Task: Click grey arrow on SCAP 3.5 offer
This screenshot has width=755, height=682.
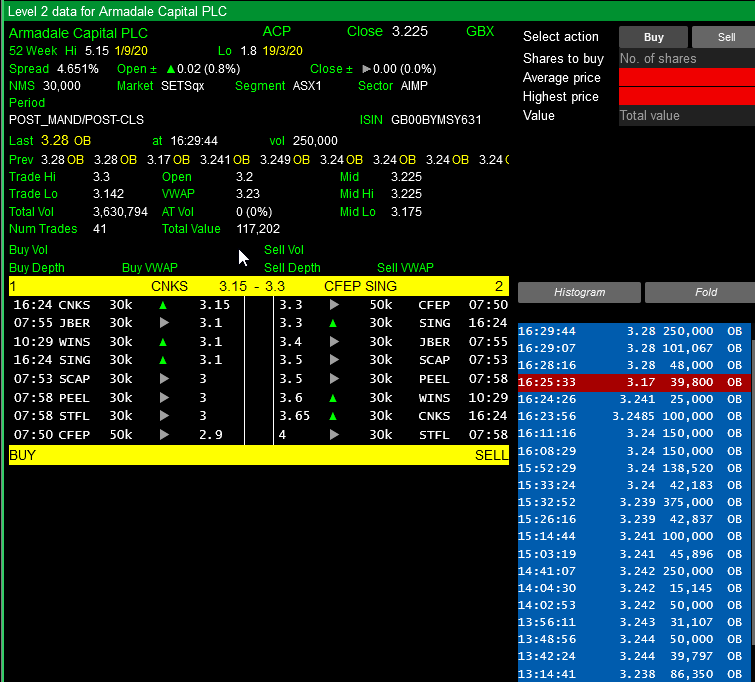Action: 334,360
